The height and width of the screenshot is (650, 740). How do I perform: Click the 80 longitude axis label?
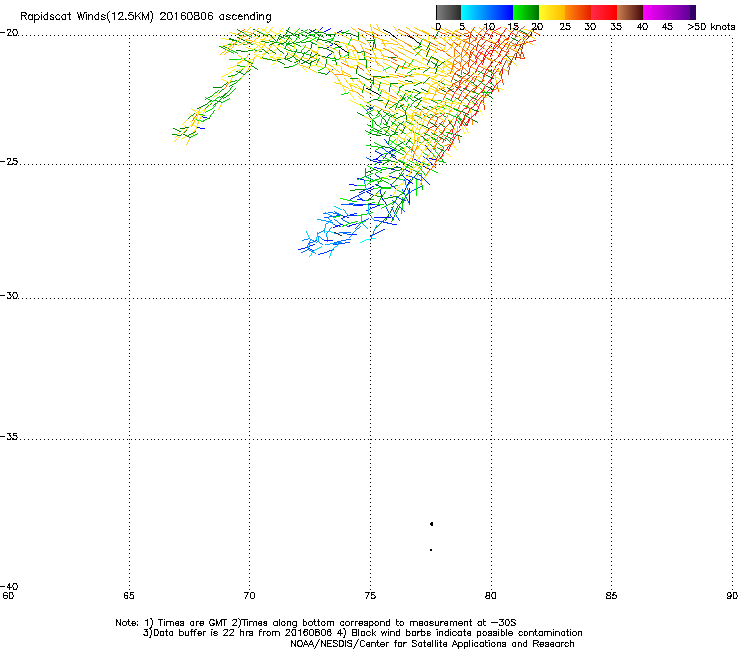tap(490, 596)
